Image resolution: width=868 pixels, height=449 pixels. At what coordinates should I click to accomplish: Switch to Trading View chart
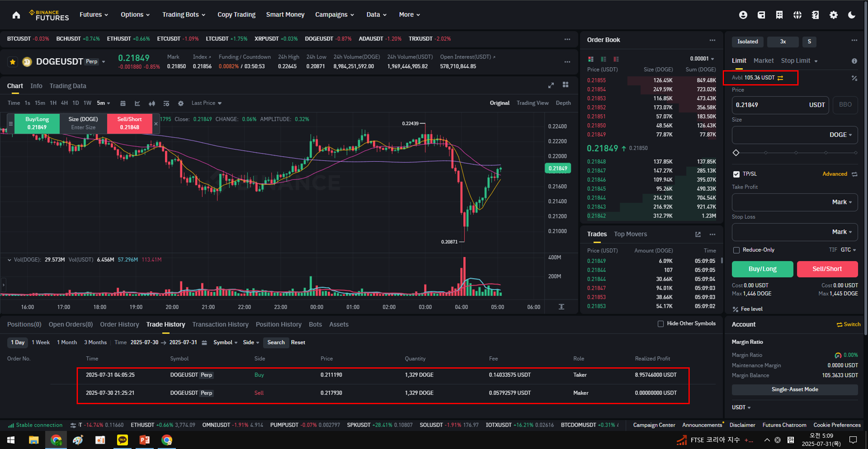(532, 103)
